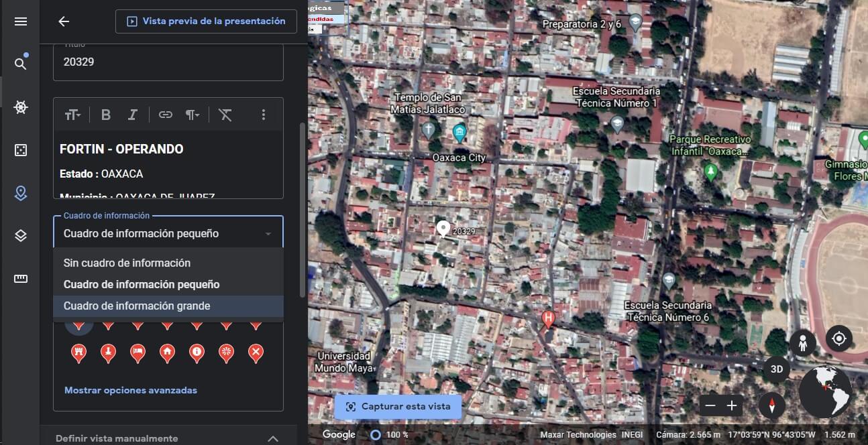The height and width of the screenshot is (445, 868).
Task: Open Voyager ship wheel icon
Action: (x=21, y=107)
